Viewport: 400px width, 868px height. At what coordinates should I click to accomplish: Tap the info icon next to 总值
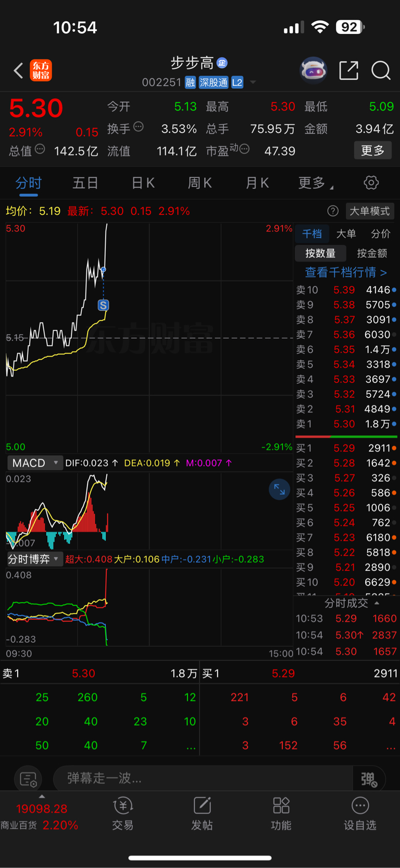point(40,150)
